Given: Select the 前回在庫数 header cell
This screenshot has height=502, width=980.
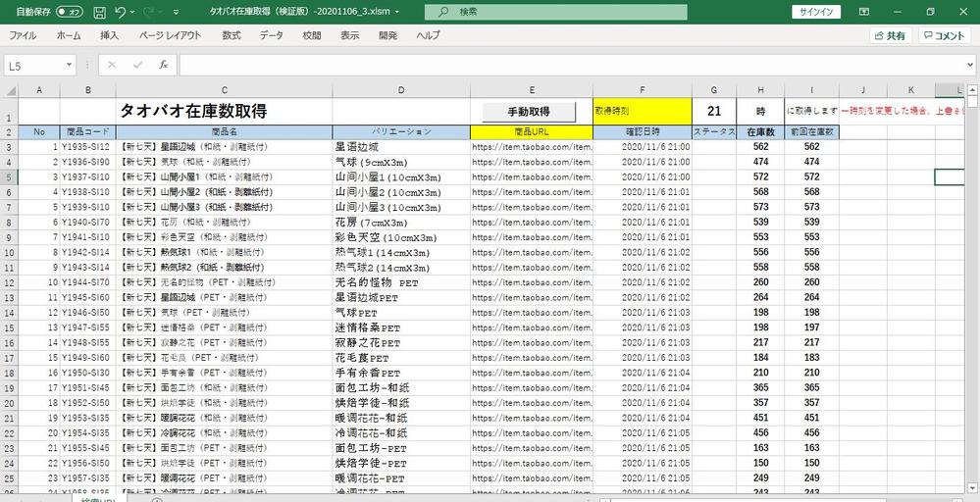Looking at the screenshot, I should 811,131.
